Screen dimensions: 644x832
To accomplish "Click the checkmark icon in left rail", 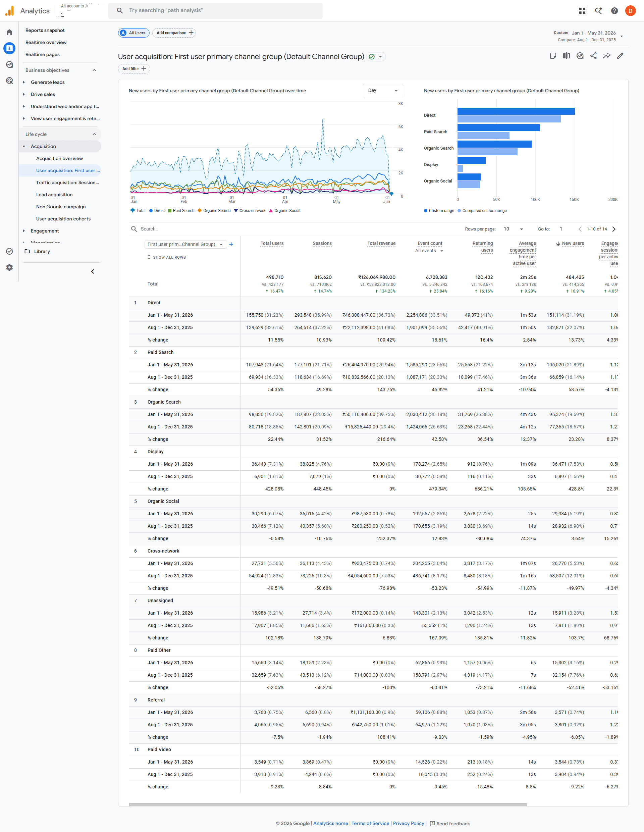I will (9, 251).
